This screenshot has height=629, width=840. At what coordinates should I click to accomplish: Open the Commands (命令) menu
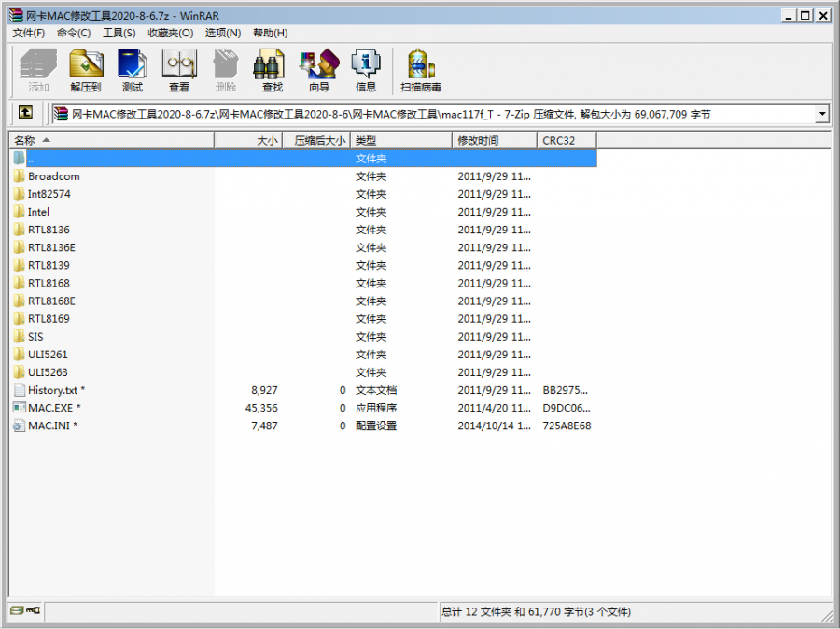[x=74, y=34]
